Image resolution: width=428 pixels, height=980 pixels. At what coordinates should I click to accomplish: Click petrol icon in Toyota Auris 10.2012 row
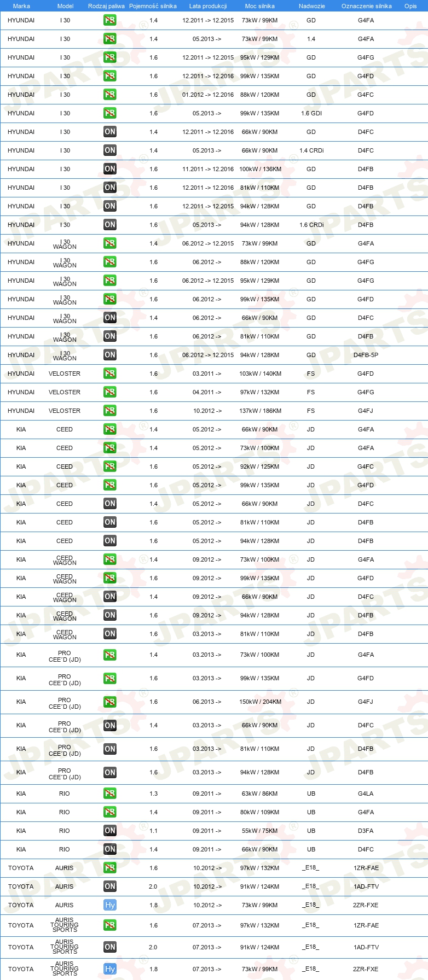coord(110,868)
